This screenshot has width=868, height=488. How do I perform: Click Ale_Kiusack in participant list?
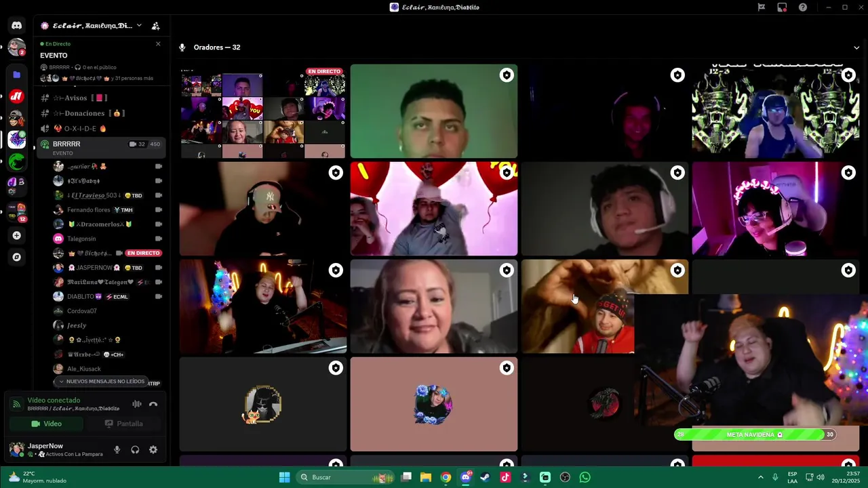(x=108, y=369)
